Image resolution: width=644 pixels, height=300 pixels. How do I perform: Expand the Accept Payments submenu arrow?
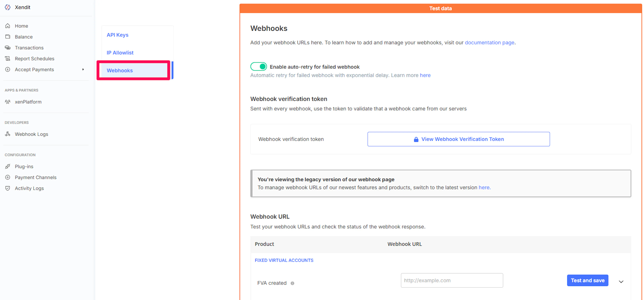coord(83,70)
